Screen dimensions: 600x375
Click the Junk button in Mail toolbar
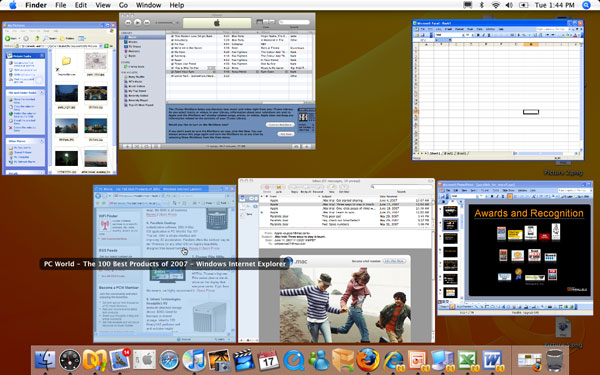279,187
